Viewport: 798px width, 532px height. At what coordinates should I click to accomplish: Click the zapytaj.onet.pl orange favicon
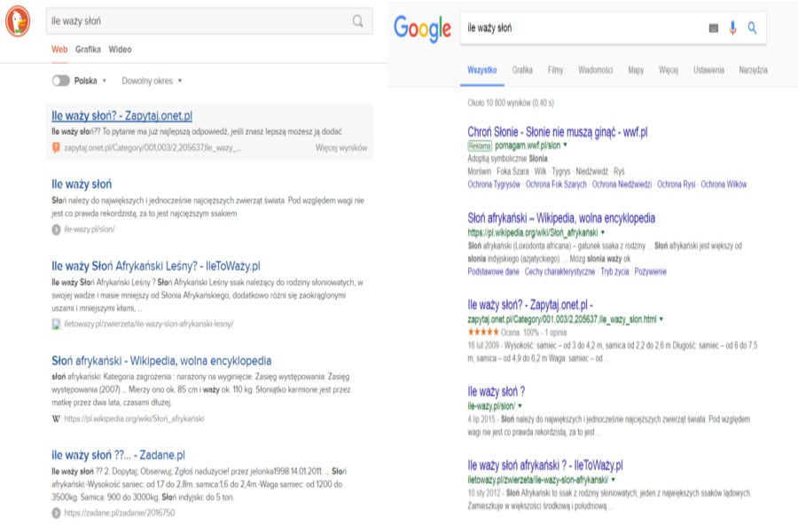(x=56, y=147)
